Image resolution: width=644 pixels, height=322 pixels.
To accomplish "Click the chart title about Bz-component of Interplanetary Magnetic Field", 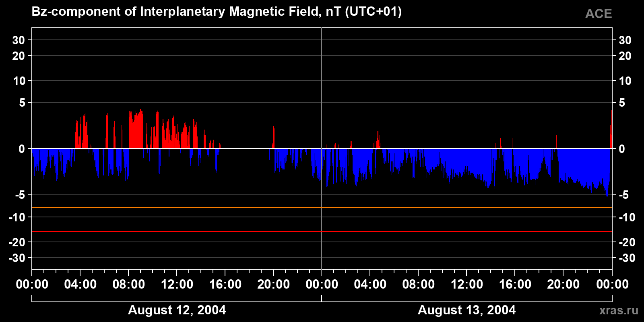I will pos(217,12).
